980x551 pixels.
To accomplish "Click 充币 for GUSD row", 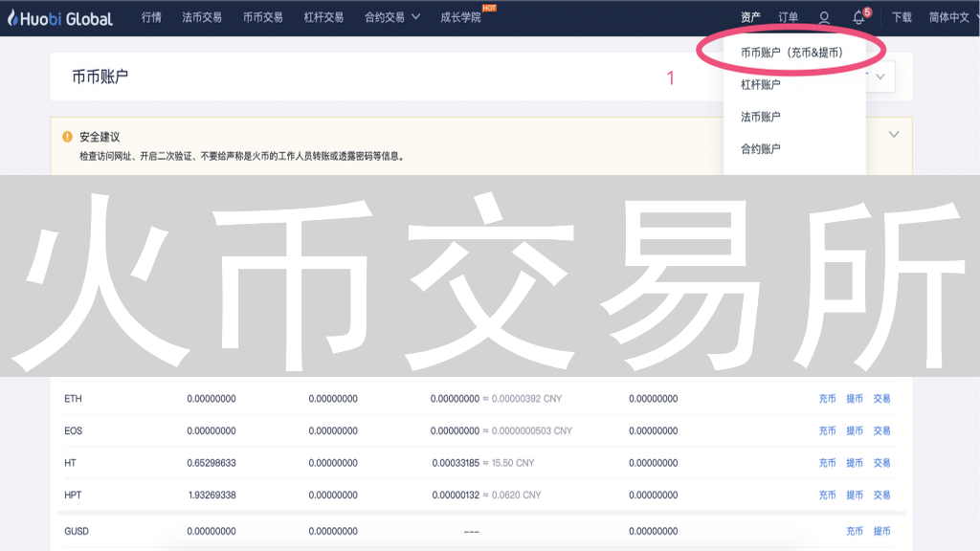I will click(855, 531).
